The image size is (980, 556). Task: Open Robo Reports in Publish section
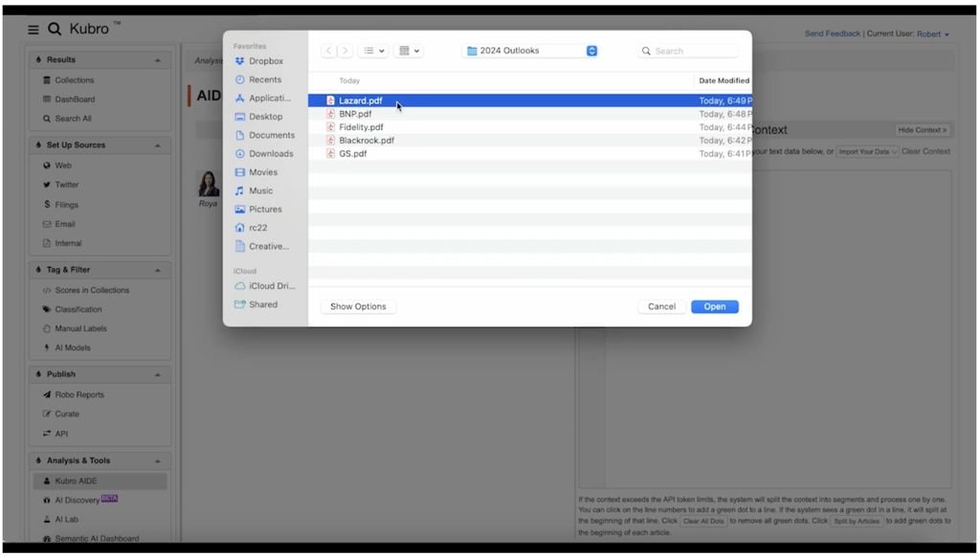pyautogui.click(x=74, y=395)
